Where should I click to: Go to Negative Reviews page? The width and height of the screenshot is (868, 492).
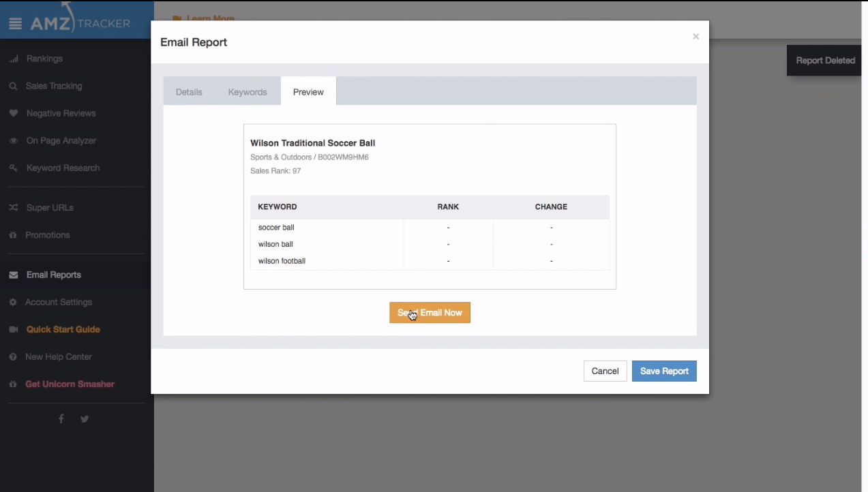point(61,114)
